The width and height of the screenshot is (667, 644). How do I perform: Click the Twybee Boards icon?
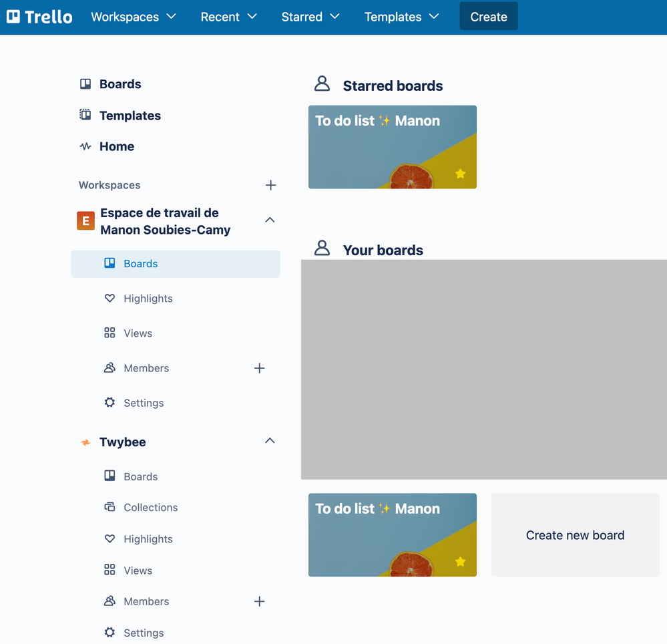tap(109, 476)
